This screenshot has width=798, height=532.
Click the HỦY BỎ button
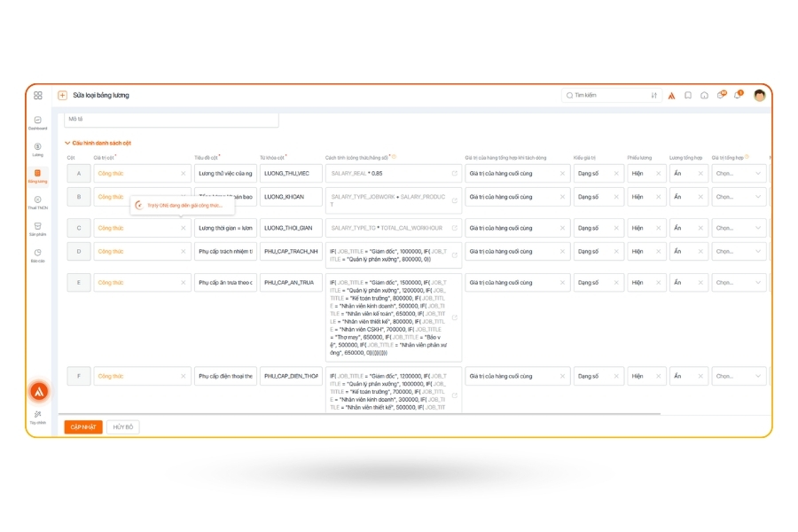(x=123, y=427)
